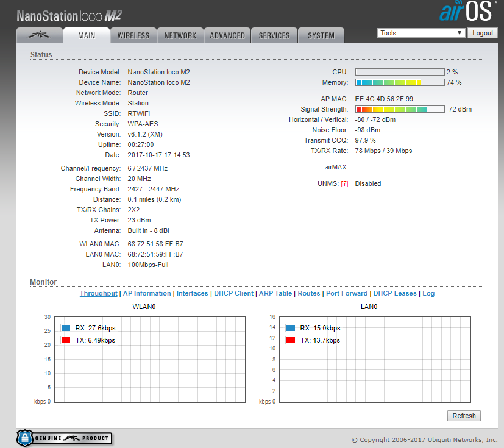Viewport: 504px width, 448px height.
Task: Switch to the MAIN tab
Action: 87,35
